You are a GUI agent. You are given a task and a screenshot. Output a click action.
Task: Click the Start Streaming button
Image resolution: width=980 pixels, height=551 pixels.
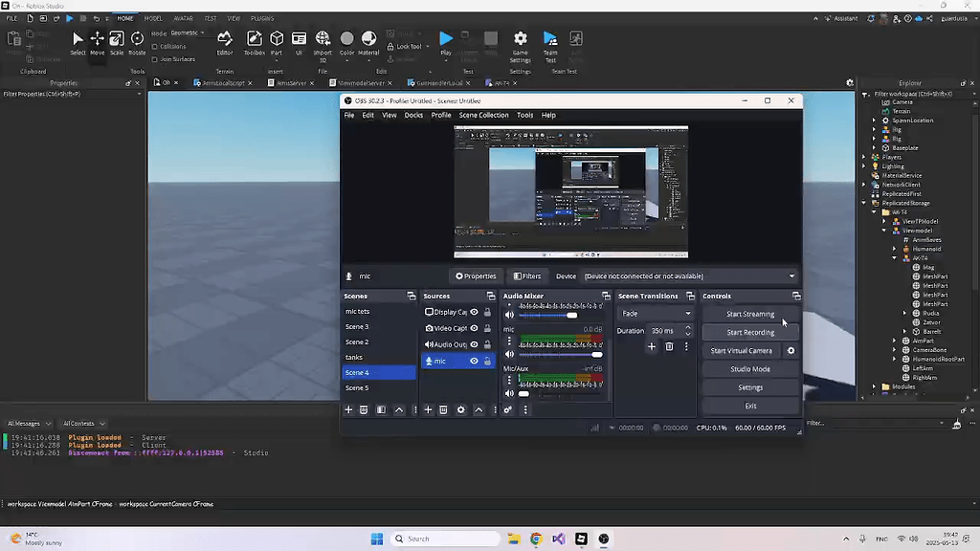(x=749, y=313)
